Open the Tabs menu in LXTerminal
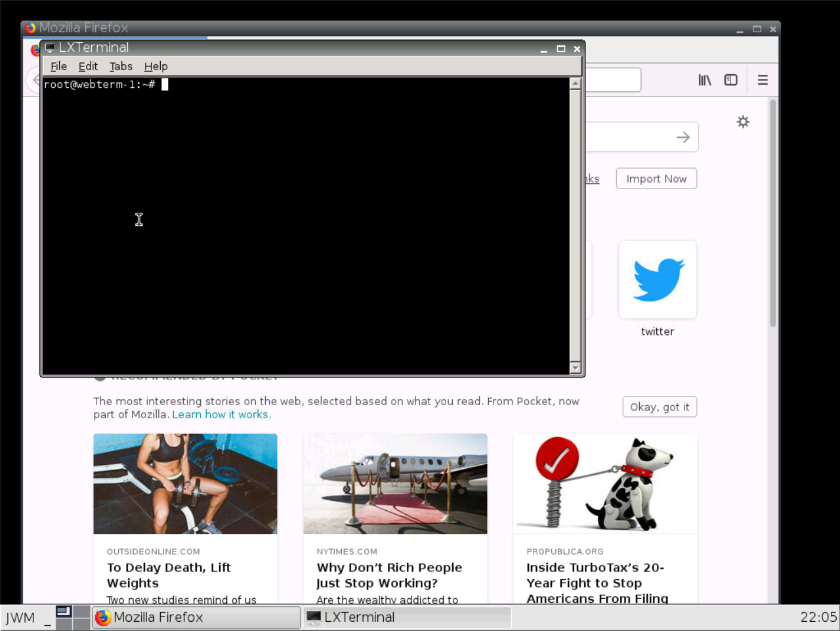The image size is (840, 631). click(121, 66)
